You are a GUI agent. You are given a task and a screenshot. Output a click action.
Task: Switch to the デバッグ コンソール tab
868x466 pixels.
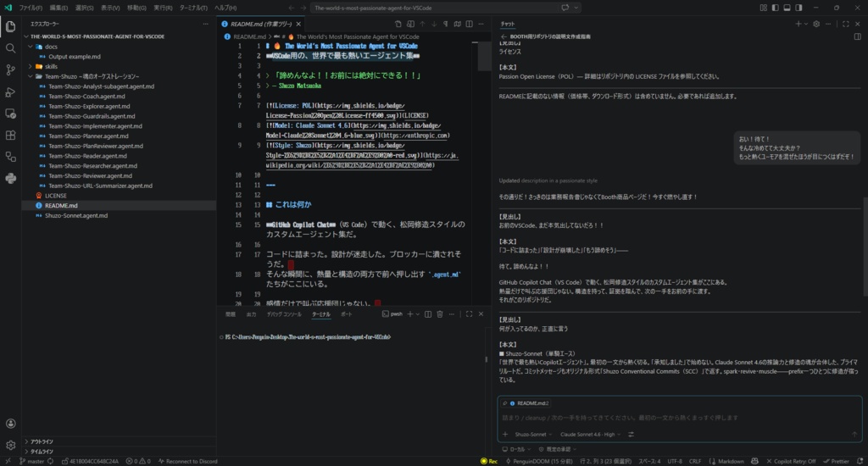coord(284,313)
